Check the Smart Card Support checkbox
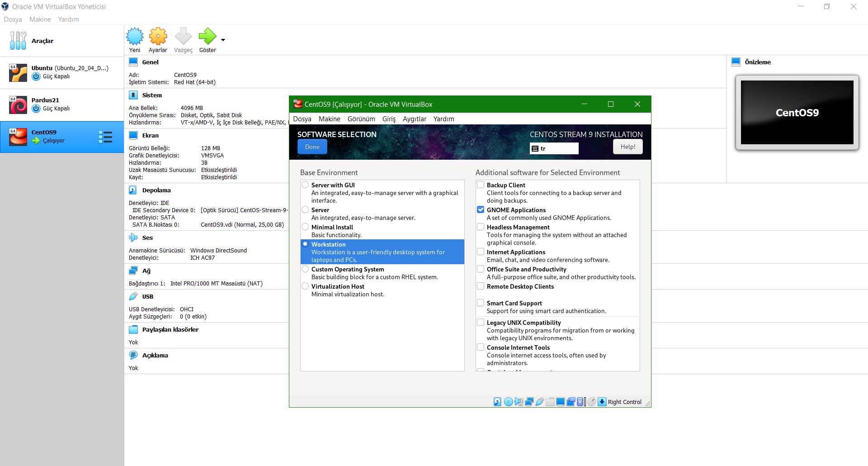This screenshot has height=466, width=868. tap(481, 303)
